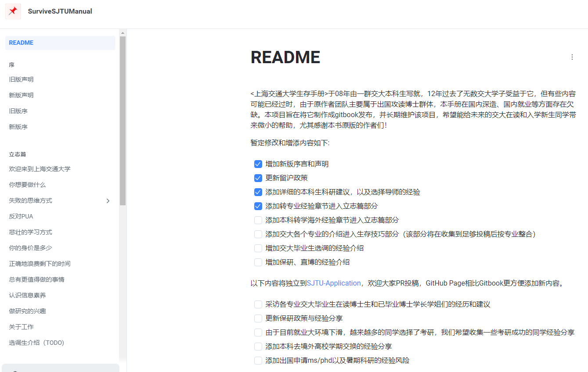This screenshot has width=588, height=372.
Task: Toggle checkbox 增加交大毕业生选调的经验介绍
Action: [258, 248]
